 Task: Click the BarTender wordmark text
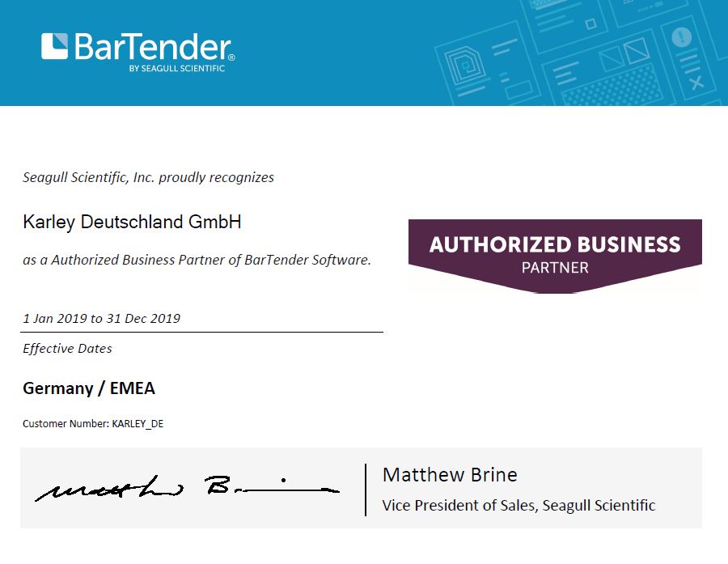[x=153, y=46]
